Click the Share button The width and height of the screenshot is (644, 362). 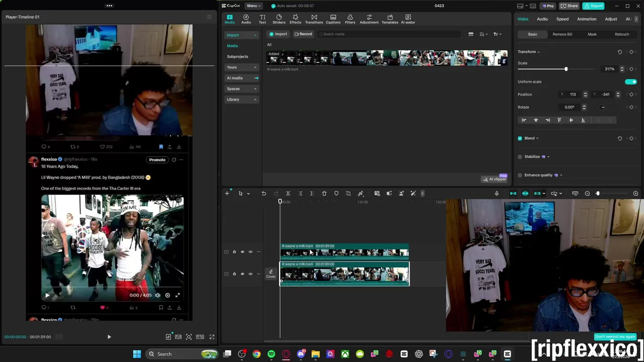coord(570,6)
